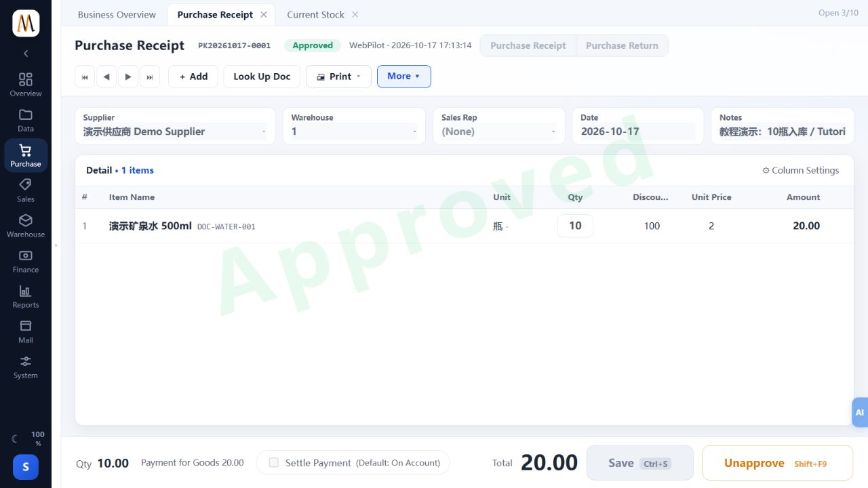This screenshot has height=488, width=868.
Task: Open the Sales Rep dropdown
Action: click(499, 131)
